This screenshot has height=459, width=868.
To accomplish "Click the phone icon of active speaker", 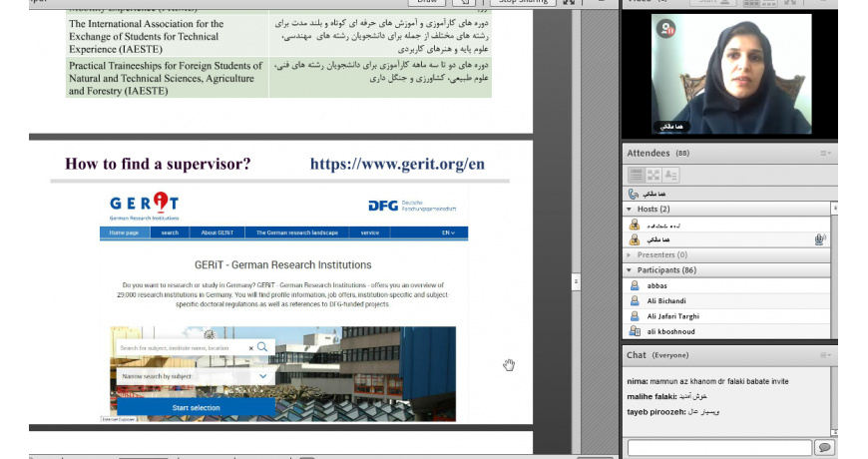I will pos(634,194).
